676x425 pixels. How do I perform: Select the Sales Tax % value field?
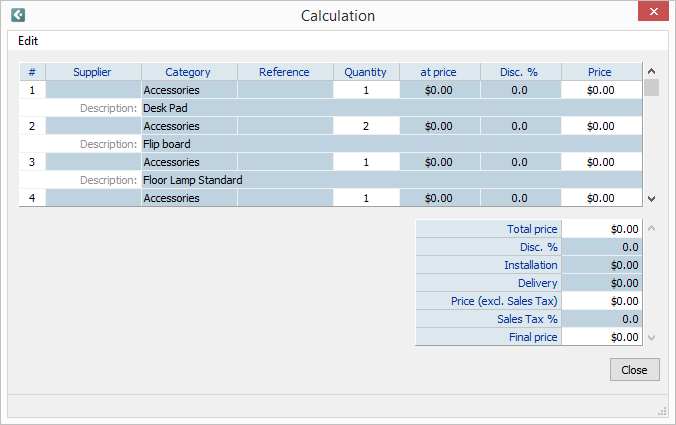pyautogui.click(x=601, y=319)
